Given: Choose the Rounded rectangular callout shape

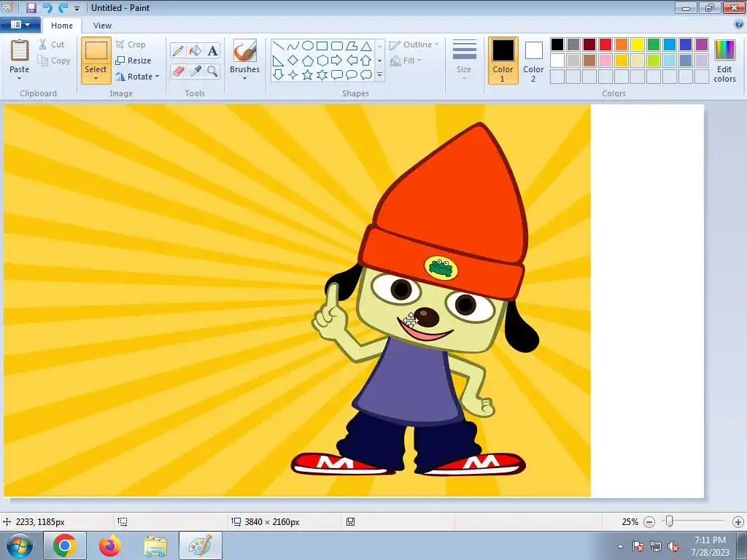Looking at the screenshot, I should (x=337, y=75).
